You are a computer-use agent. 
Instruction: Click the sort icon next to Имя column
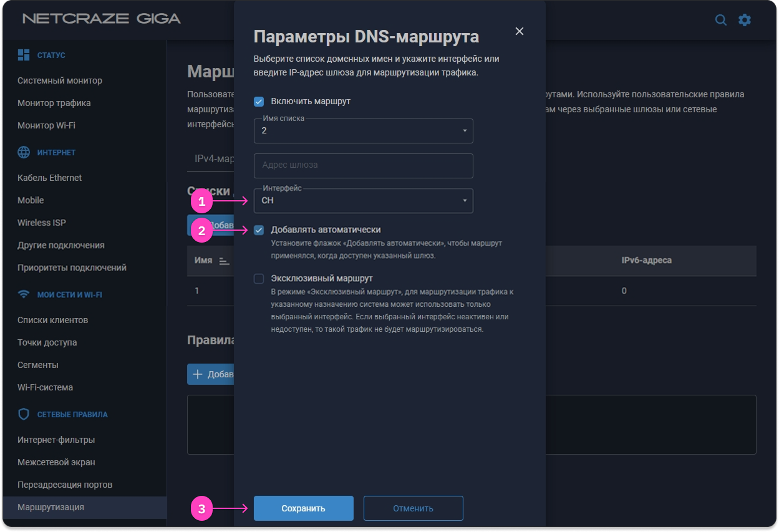pos(224,261)
